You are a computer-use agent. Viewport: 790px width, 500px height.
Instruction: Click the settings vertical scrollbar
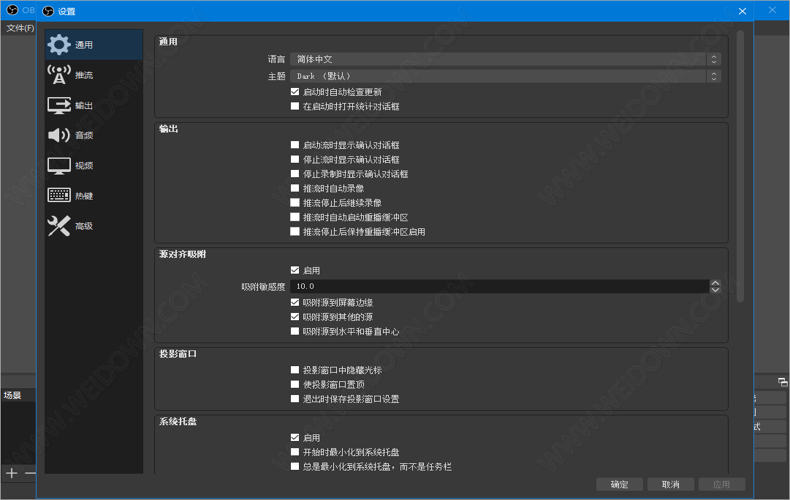point(740,166)
